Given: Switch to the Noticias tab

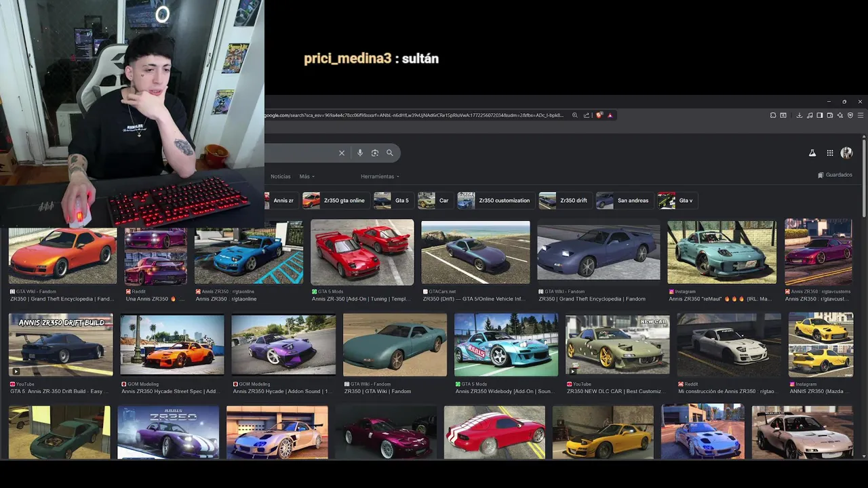Looking at the screenshot, I should coord(280,176).
